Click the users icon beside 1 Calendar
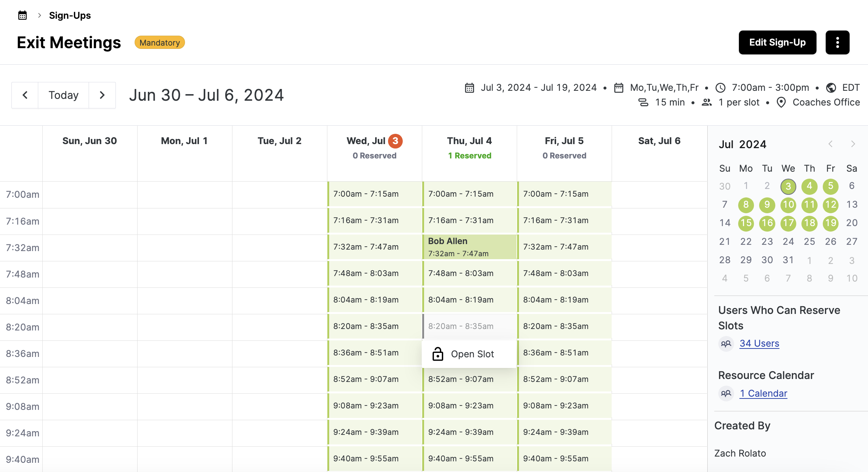 726,393
